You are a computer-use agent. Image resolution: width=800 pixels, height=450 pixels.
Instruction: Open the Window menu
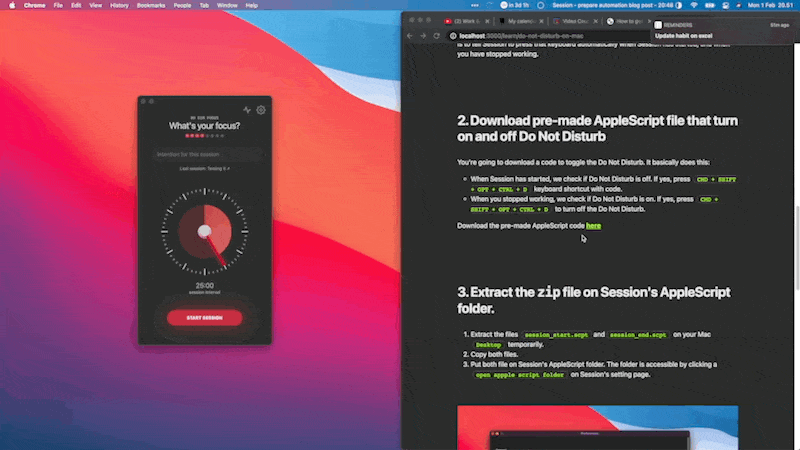point(227,5)
